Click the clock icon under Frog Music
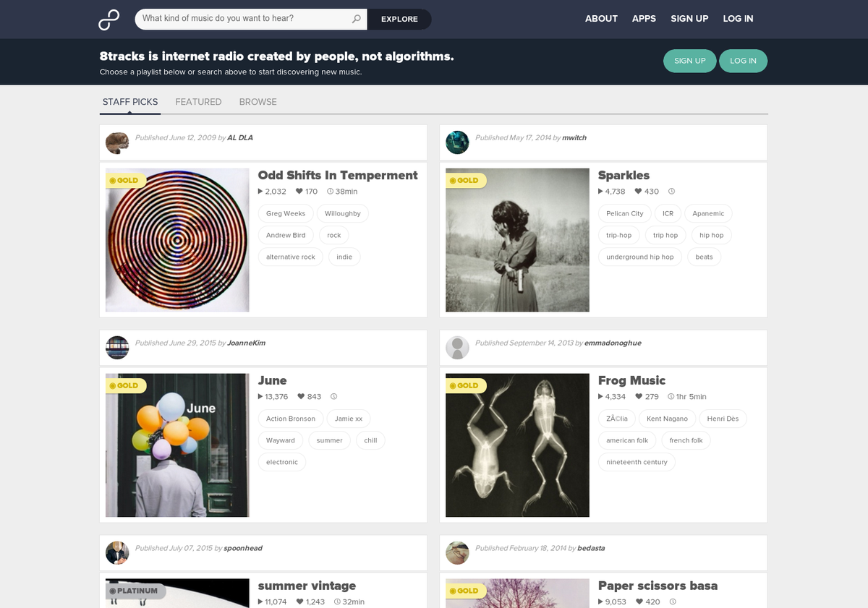 pyautogui.click(x=671, y=397)
